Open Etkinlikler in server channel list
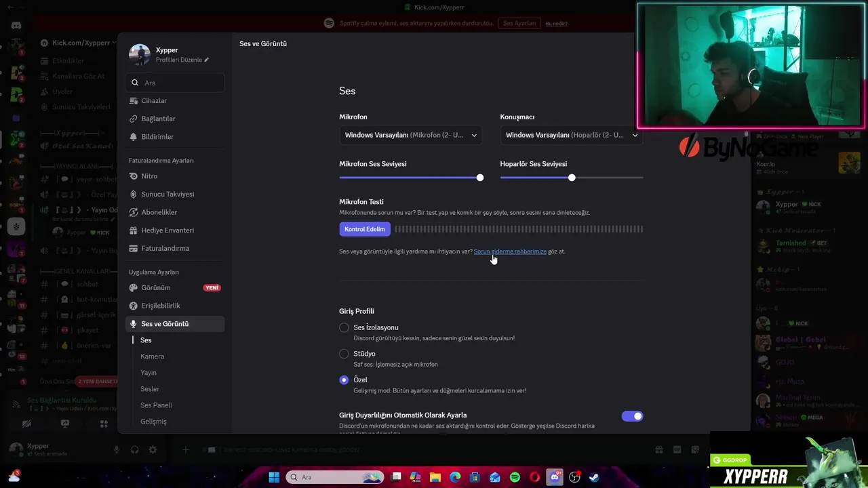This screenshot has width=868, height=488. [x=68, y=61]
